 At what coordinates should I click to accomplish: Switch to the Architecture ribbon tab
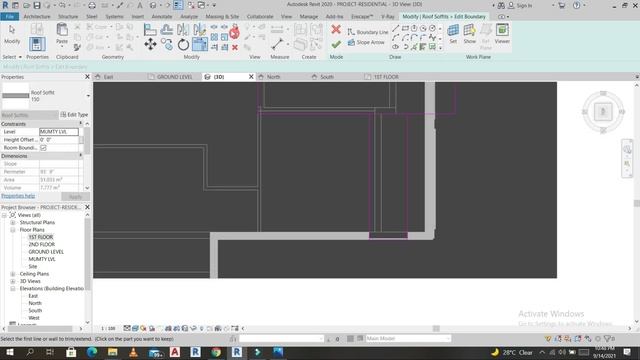tap(37, 16)
